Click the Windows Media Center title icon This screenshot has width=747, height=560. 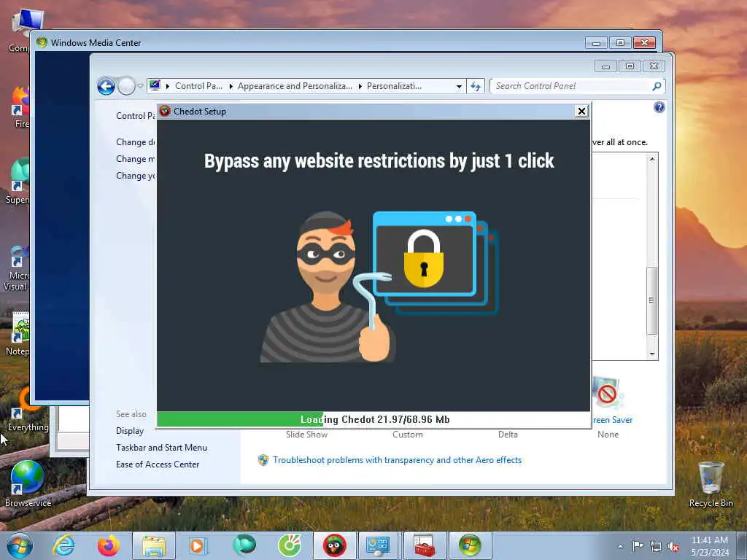pos(42,42)
